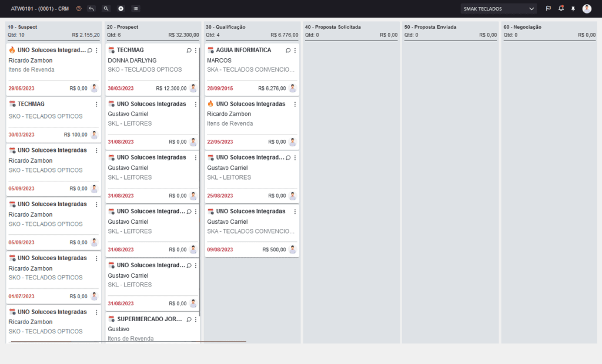Image resolution: width=602 pixels, height=364 pixels.
Task: Click the Suspect total R$ 2.155,20
Action: click(86, 35)
